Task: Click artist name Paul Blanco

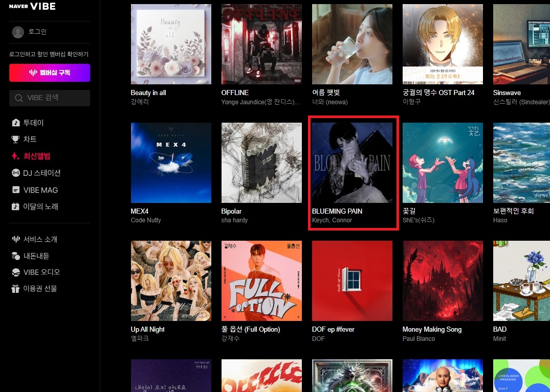Action: pos(419,338)
